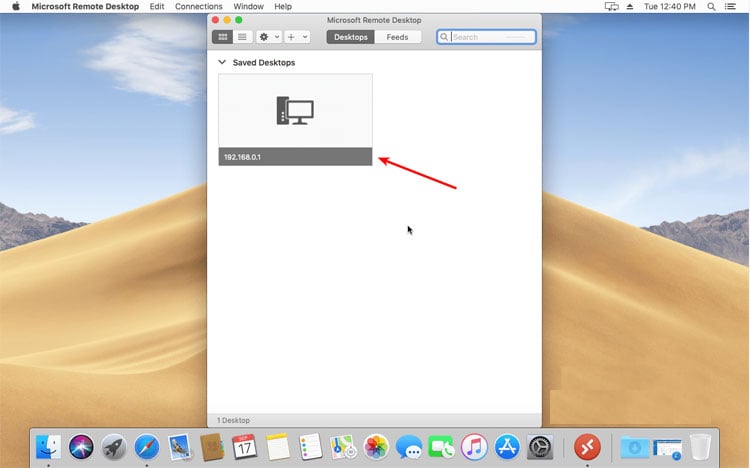The image size is (750, 468).
Task: Open App Store from the Dock
Action: [507, 447]
